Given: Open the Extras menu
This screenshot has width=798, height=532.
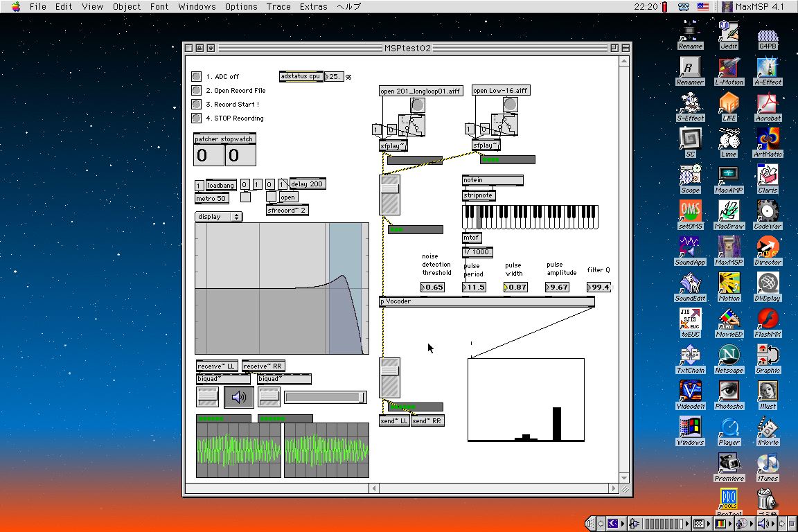Looking at the screenshot, I should tap(314, 7).
